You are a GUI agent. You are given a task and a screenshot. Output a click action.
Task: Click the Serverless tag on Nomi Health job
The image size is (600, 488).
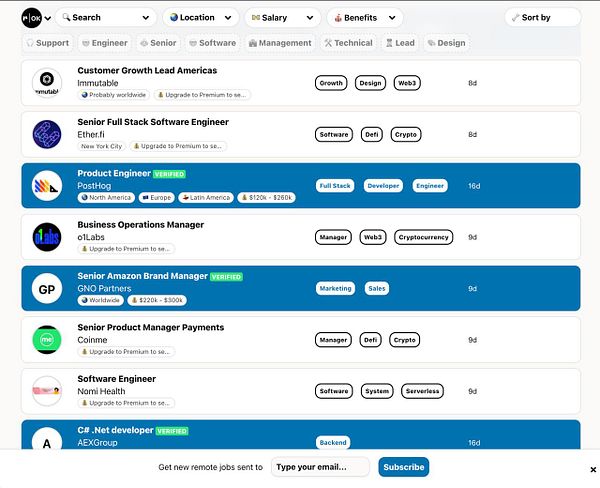[x=422, y=391]
